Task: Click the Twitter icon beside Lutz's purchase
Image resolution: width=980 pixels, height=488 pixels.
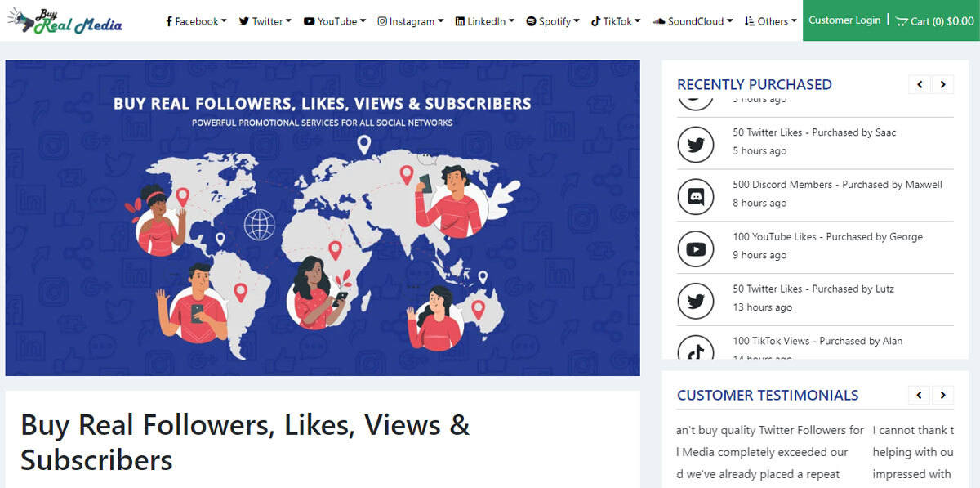Action: tap(696, 302)
